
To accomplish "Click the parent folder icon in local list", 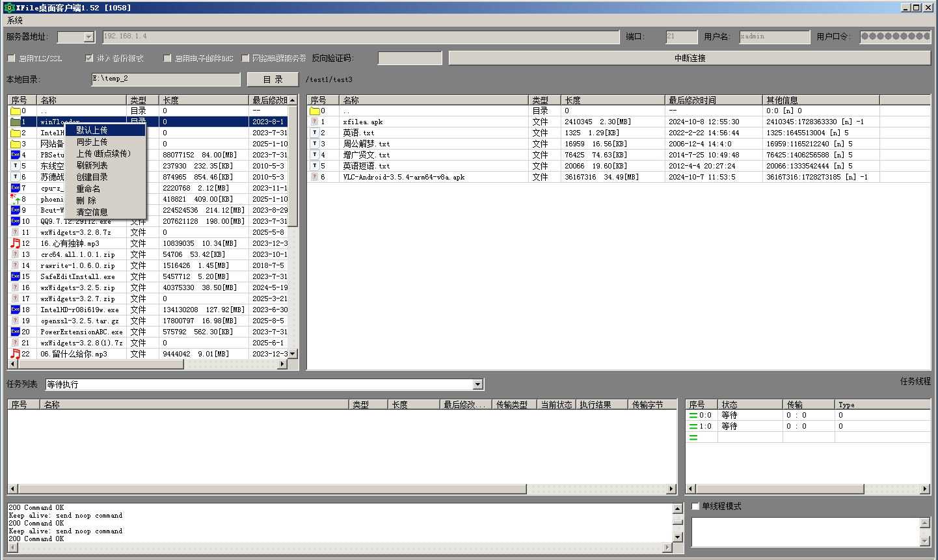I will (x=16, y=111).
